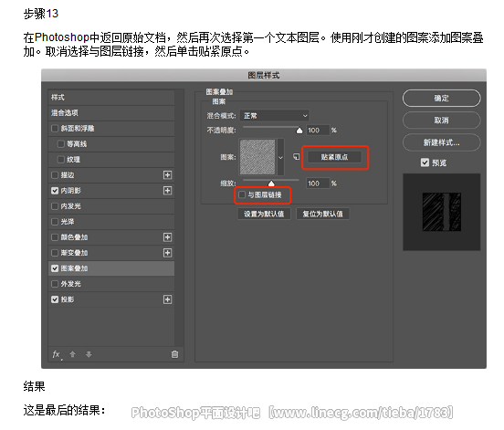
Task: Add another 投影 effect with plus icon
Action: [x=167, y=299]
